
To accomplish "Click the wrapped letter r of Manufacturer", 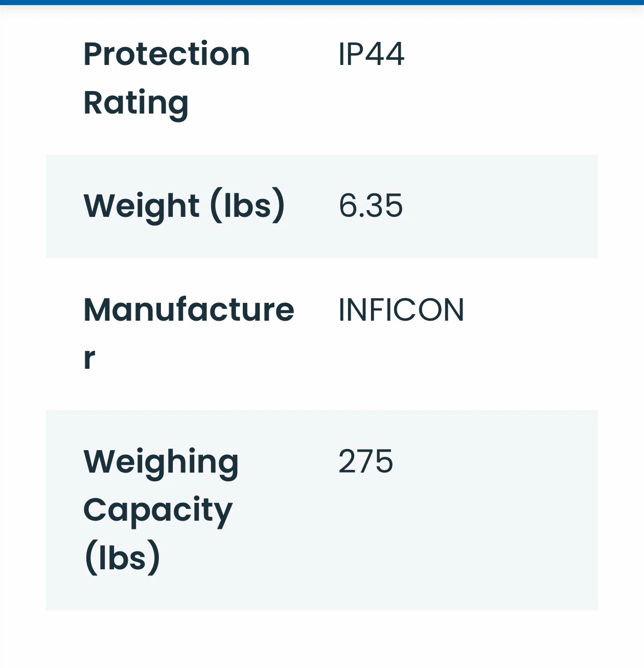I will pyautogui.click(x=89, y=358).
